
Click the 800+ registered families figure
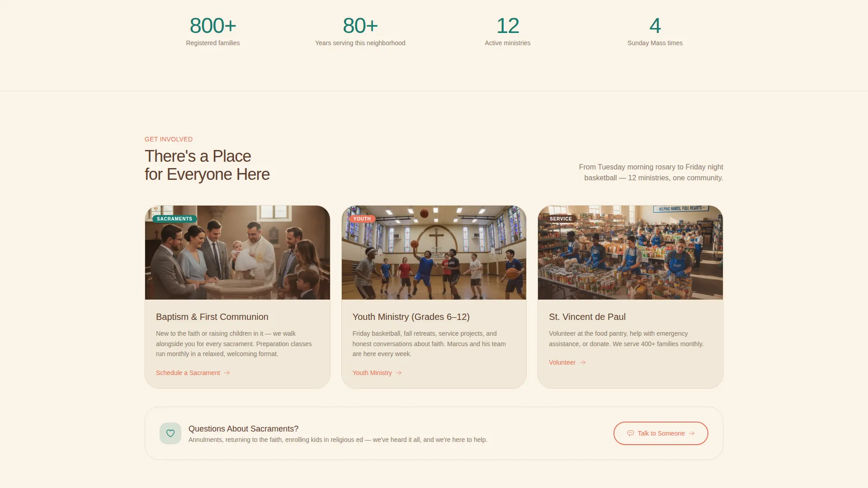coord(213,26)
